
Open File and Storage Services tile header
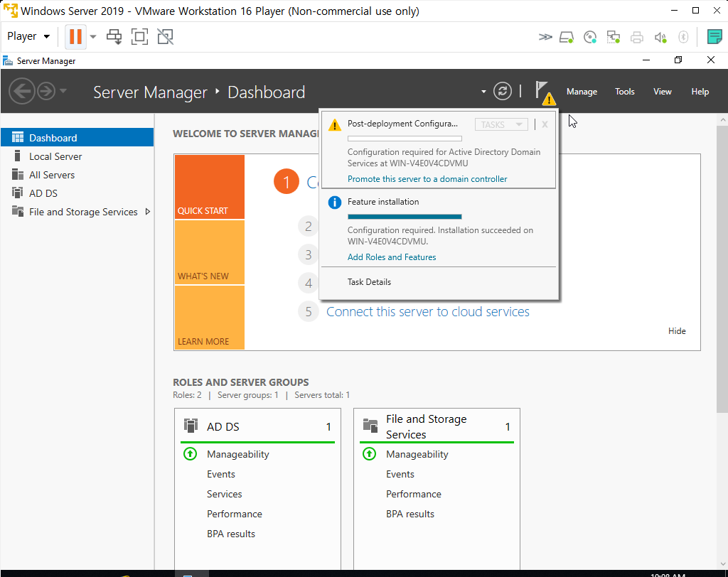(x=437, y=426)
